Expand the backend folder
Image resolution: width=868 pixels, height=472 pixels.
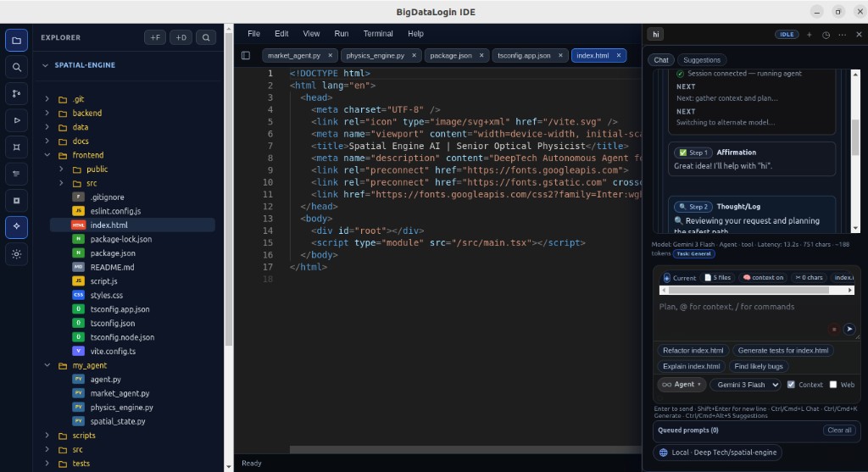pyautogui.click(x=47, y=113)
